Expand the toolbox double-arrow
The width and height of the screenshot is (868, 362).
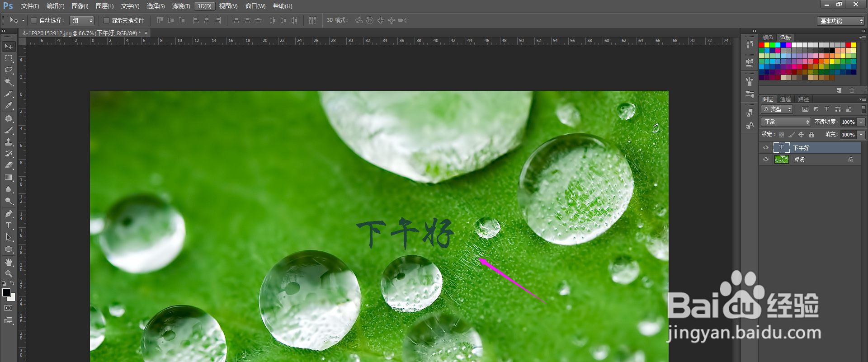(x=4, y=31)
